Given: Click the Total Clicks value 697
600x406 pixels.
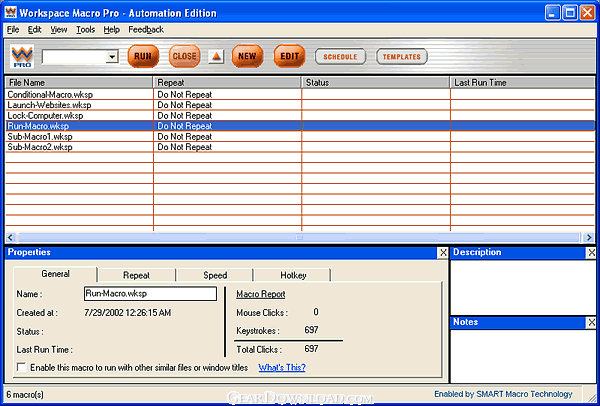Looking at the screenshot, I should pos(311,349).
